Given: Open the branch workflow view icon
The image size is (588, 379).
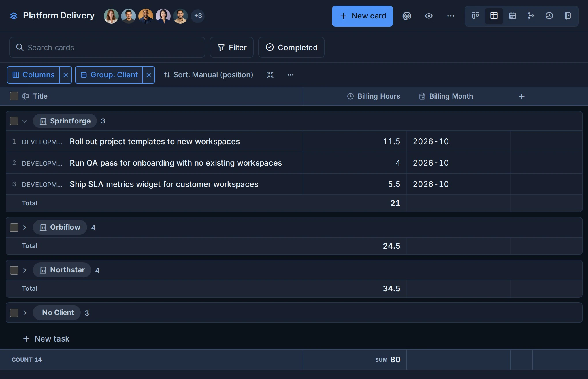Looking at the screenshot, I should [x=531, y=16].
